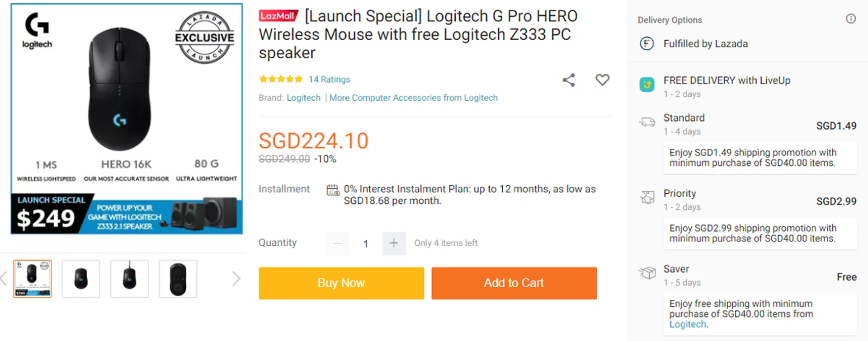Show next product thumbnails with right arrow
The image size is (868, 341).
(x=236, y=279)
